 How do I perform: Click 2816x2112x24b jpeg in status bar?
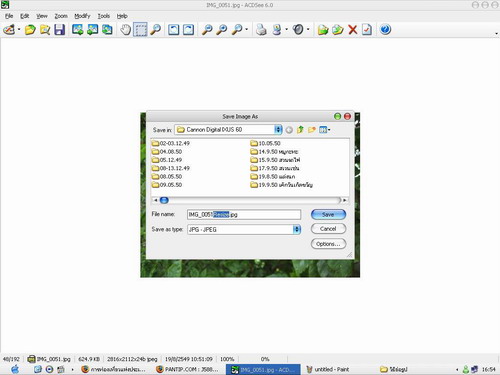(x=132, y=359)
